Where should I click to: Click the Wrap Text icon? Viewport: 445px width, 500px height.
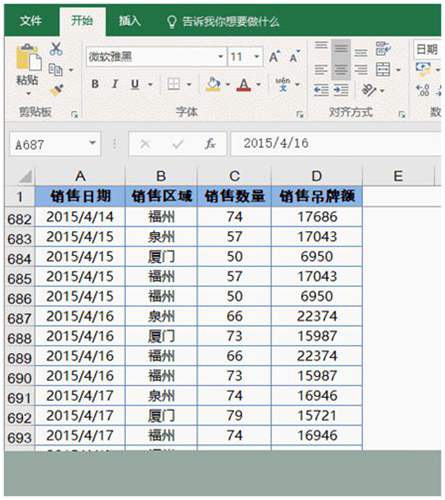[383, 49]
